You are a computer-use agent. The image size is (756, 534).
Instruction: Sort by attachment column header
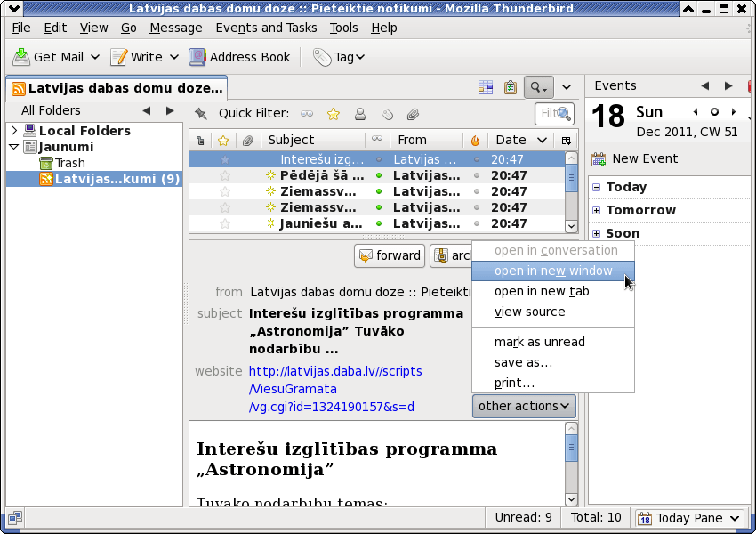(x=248, y=140)
